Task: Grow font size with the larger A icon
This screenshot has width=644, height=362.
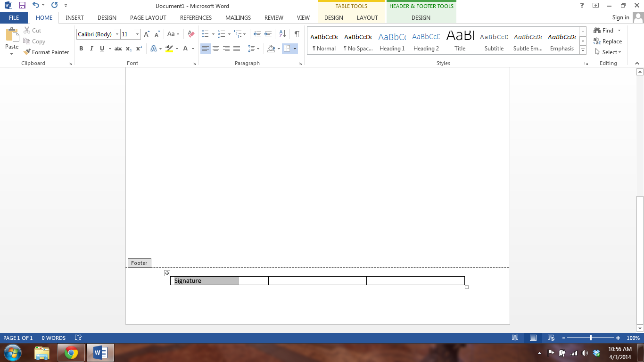Action: coord(147,34)
